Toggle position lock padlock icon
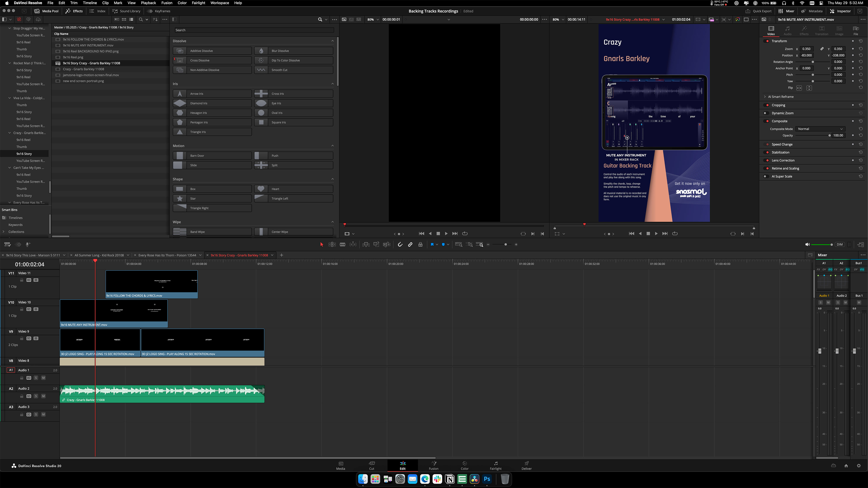The height and width of the screenshot is (488, 868). 420,244
